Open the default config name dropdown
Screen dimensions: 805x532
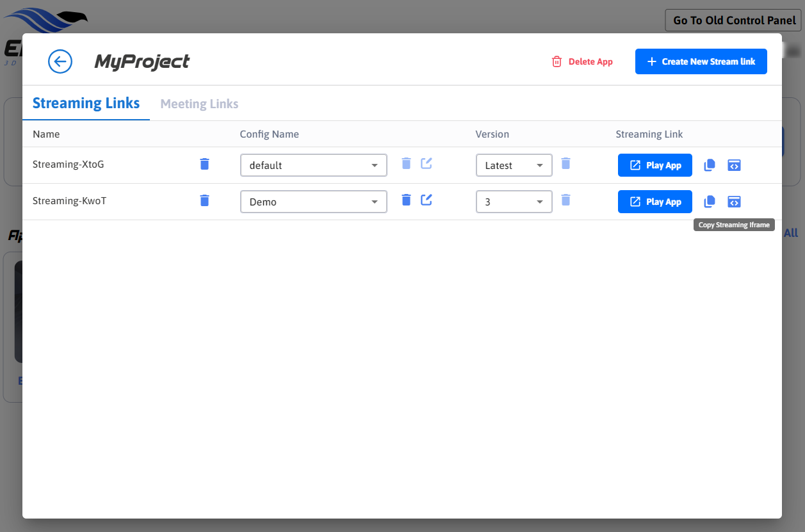pyautogui.click(x=313, y=165)
